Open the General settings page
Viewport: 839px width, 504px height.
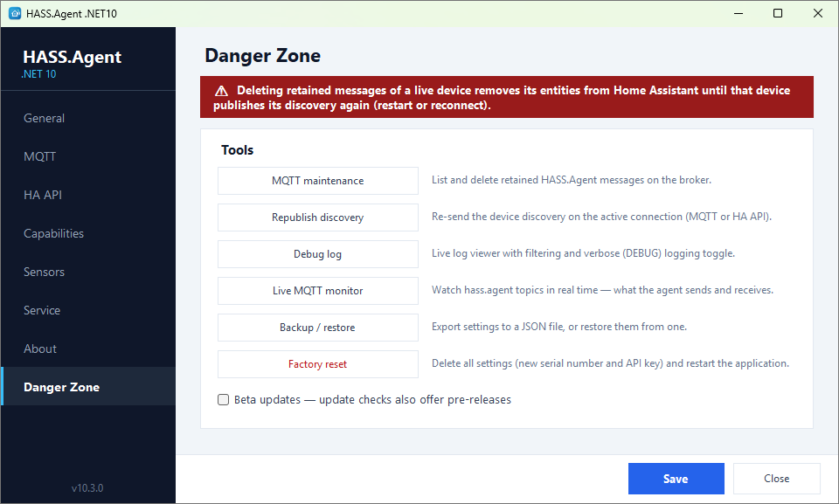(87, 118)
